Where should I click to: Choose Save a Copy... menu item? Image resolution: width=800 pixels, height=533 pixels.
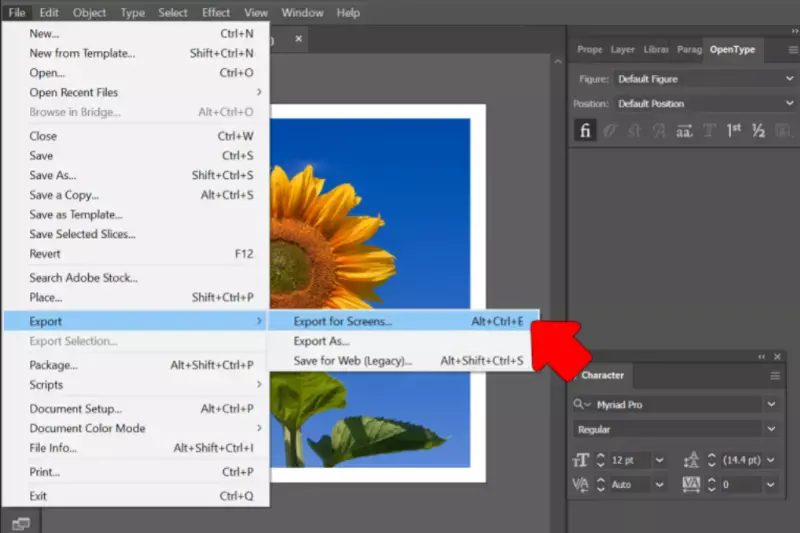136,195
